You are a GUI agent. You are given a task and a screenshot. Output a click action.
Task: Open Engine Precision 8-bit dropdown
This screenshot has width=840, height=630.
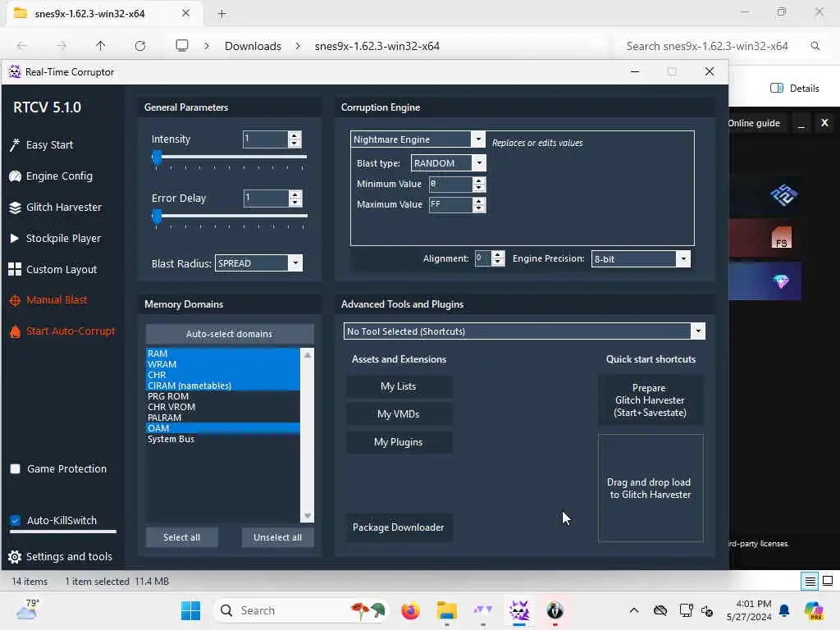683,258
